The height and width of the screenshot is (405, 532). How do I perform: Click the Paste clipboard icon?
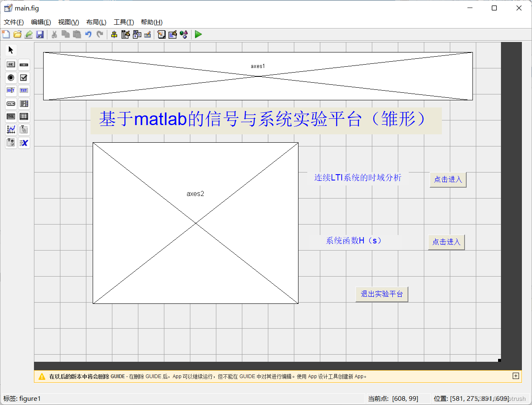[77, 34]
